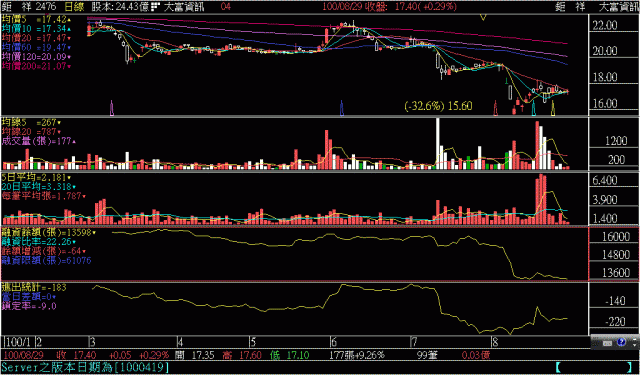Viewport: 640px width, 375px height.
Task: Click the (-32.6%) 15.60 low annotation
Action: [438, 106]
